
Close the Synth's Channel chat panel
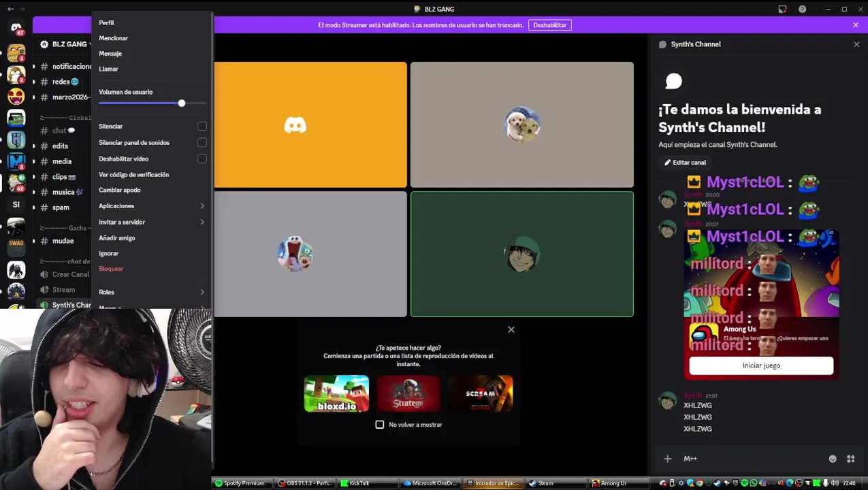(x=856, y=44)
